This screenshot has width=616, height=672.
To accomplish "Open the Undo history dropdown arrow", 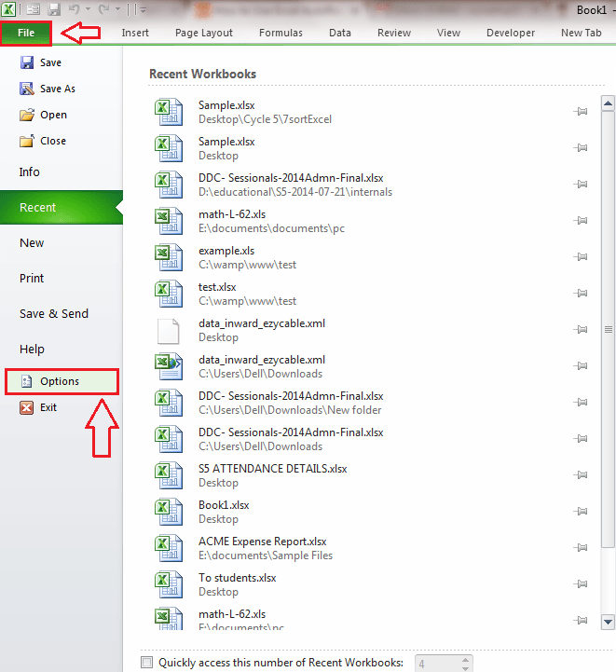I will pyautogui.click(x=88, y=9).
